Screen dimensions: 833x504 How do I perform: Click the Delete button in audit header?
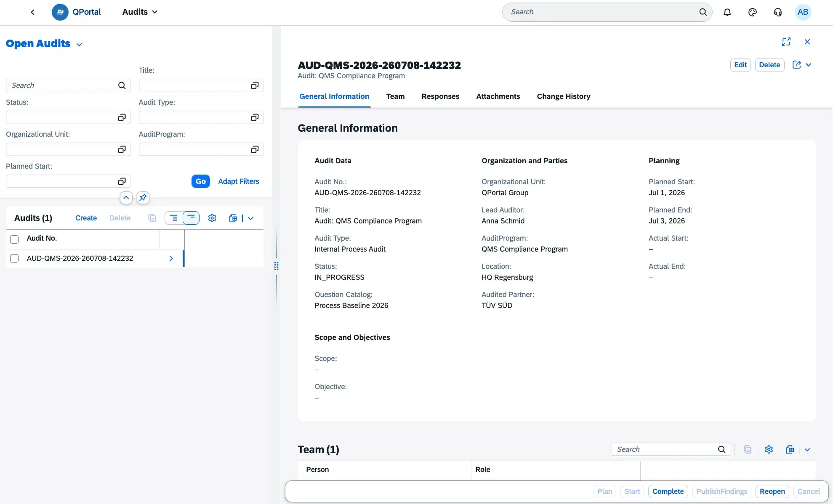(769, 65)
